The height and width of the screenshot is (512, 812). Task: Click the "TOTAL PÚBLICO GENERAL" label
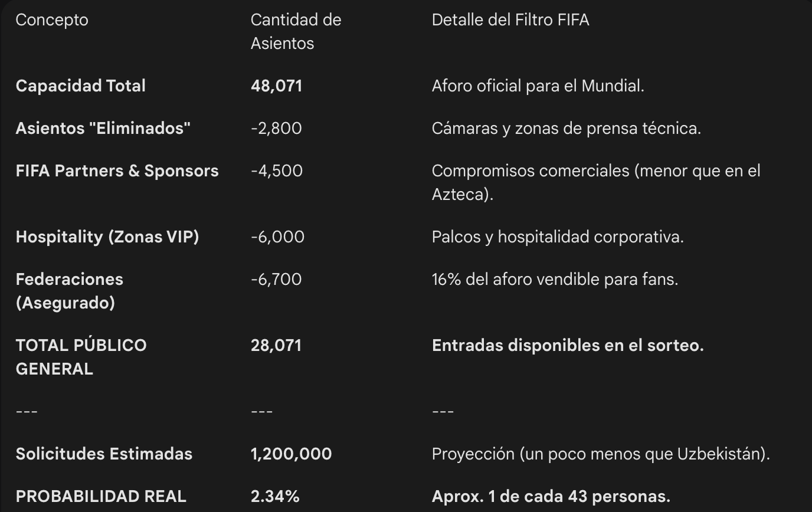[x=81, y=357]
